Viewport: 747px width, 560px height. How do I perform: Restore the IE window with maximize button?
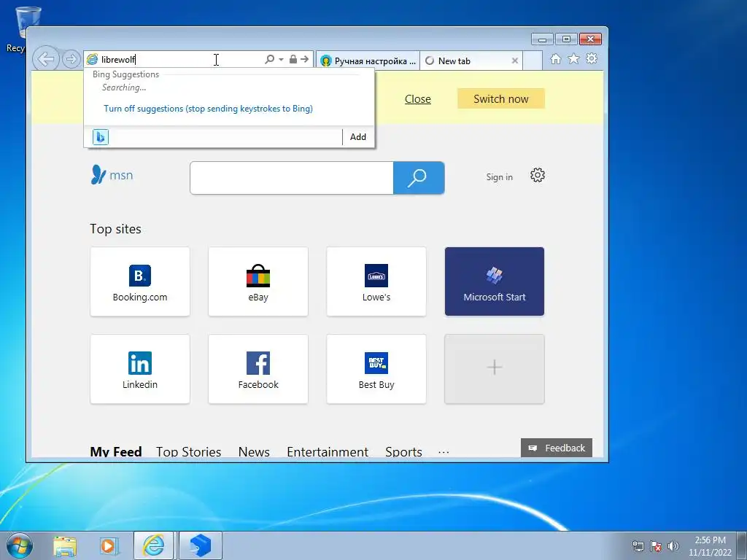566,39
